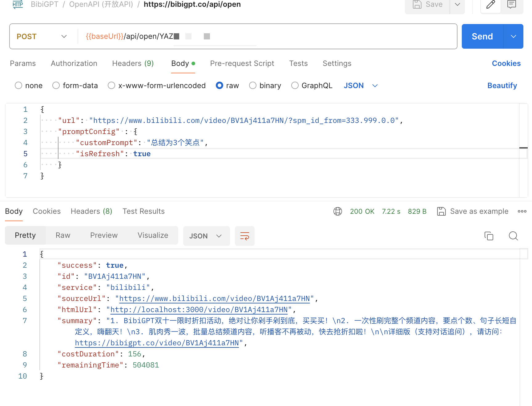Open the Pre-request Script tab
Image resolution: width=532 pixels, height=406 pixels.
click(x=242, y=63)
